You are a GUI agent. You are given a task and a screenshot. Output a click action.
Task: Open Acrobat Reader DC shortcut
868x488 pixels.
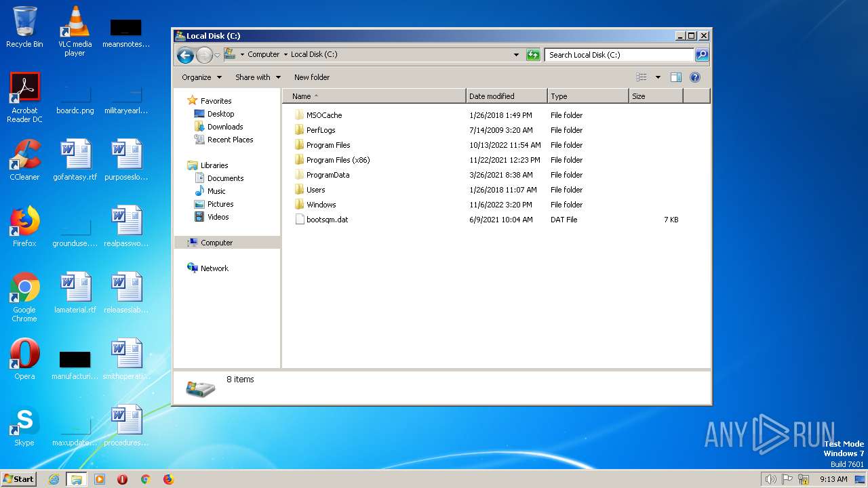click(24, 98)
